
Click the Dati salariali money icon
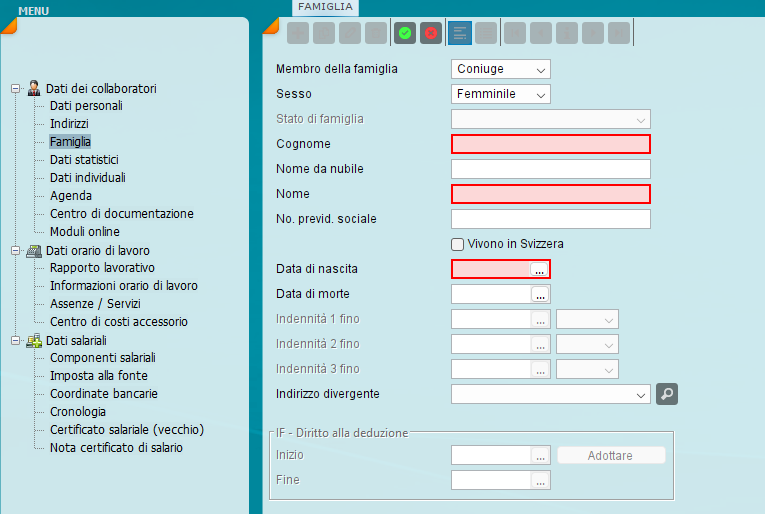[34, 340]
